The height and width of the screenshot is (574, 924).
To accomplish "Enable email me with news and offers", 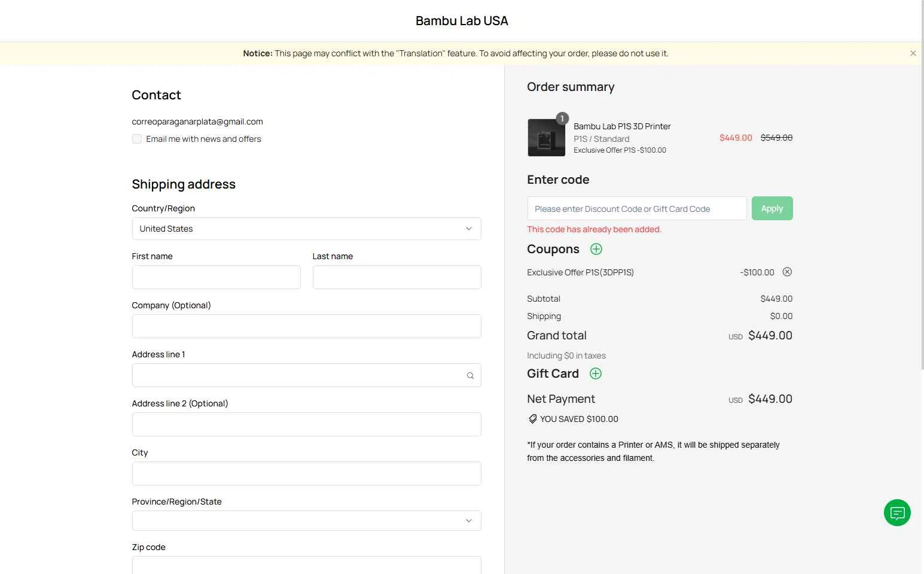I will coord(137,139).
